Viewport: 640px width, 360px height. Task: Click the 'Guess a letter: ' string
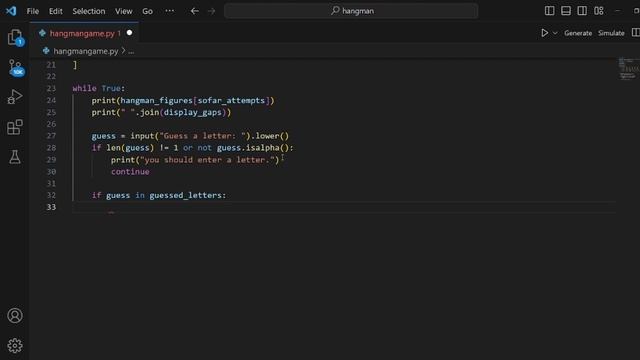pos(202,136)
